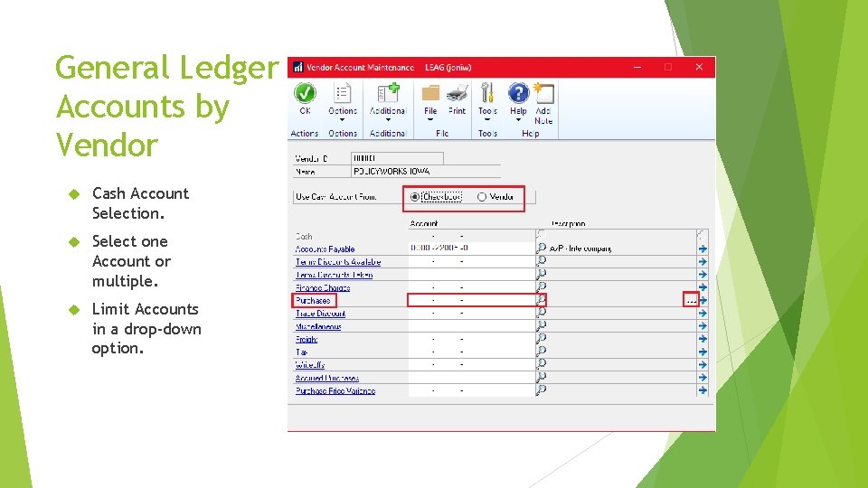The height and width of the screenshot is (488, 868).
Task: Select the Checkbook radio button
Action: pos(415,197)
